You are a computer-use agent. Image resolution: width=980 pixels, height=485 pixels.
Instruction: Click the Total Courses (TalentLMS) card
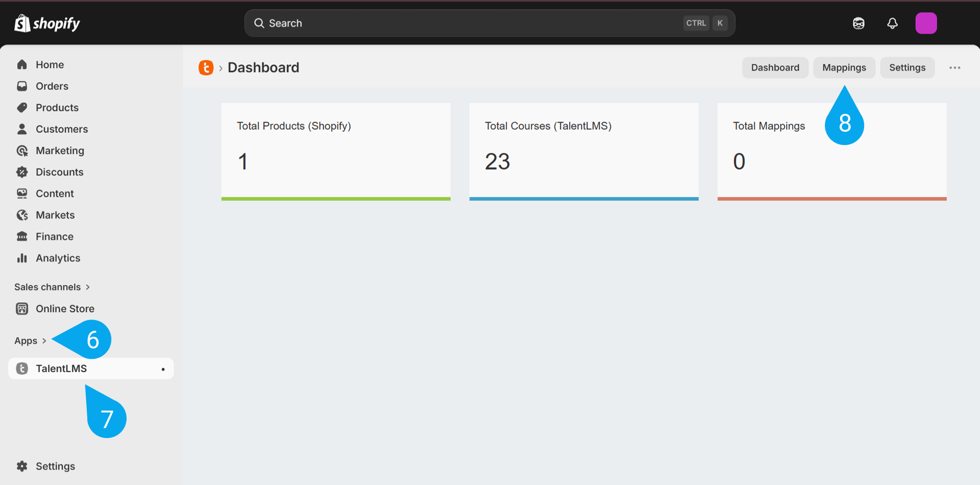pyautogui.click(x=584, y=152)
